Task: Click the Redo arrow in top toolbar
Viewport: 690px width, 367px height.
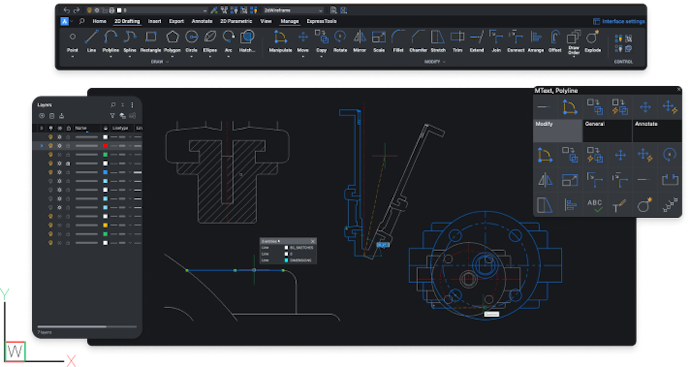Action: point(77,10)
